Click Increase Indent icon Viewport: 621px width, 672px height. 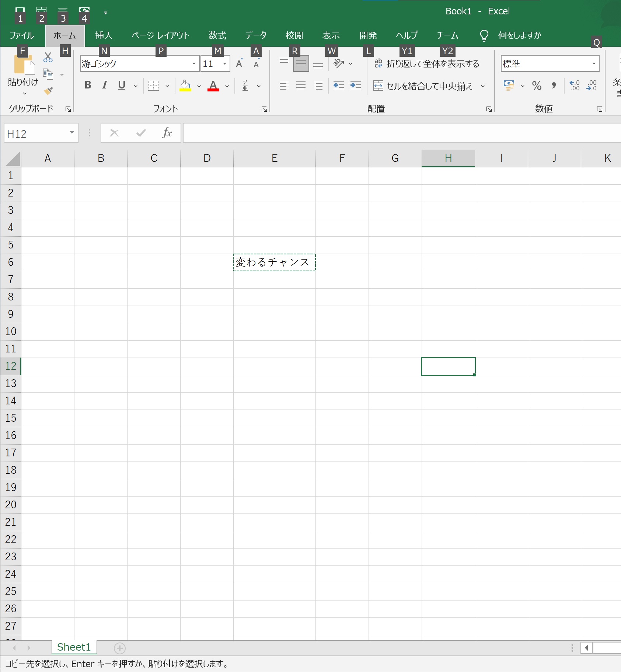pos(355,86)
